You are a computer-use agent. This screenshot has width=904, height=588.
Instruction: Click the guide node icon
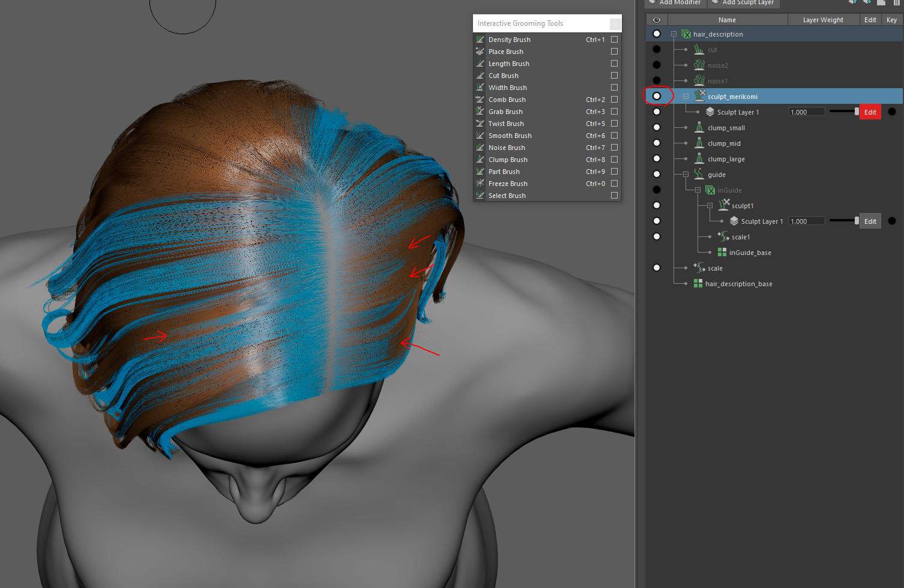(x=699, y=174)
